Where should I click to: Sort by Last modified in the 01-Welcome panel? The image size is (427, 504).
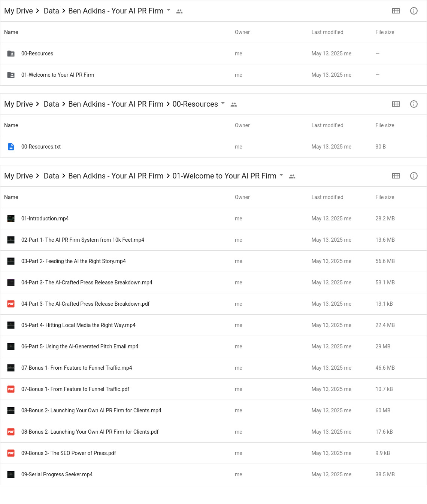327,197
